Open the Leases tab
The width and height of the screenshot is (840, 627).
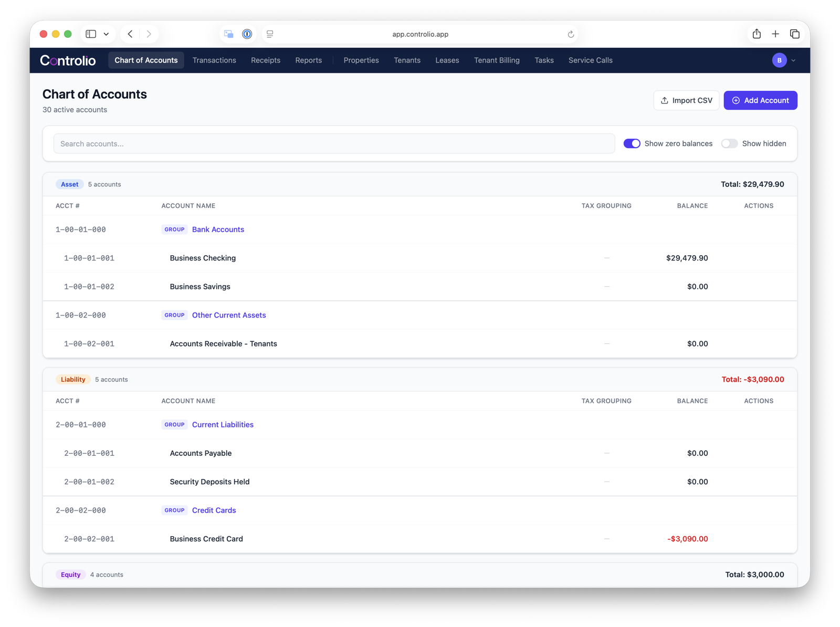[447, 60]
